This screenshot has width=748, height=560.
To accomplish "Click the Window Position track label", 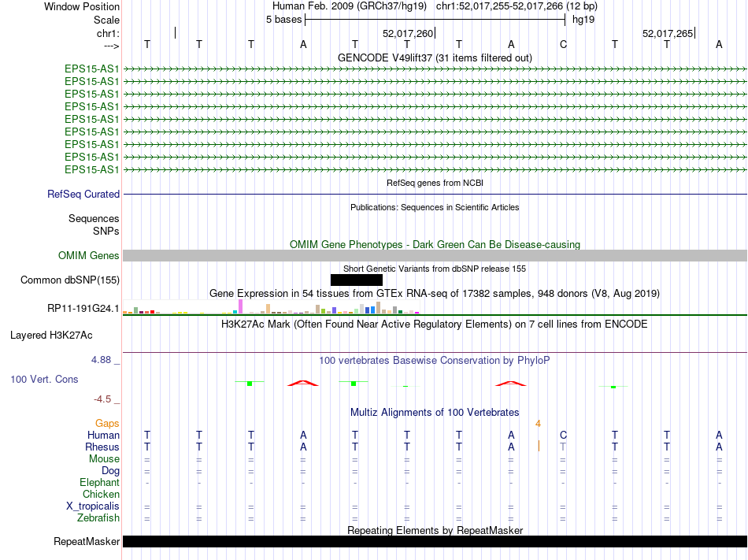I will click(x=82, y=6).
